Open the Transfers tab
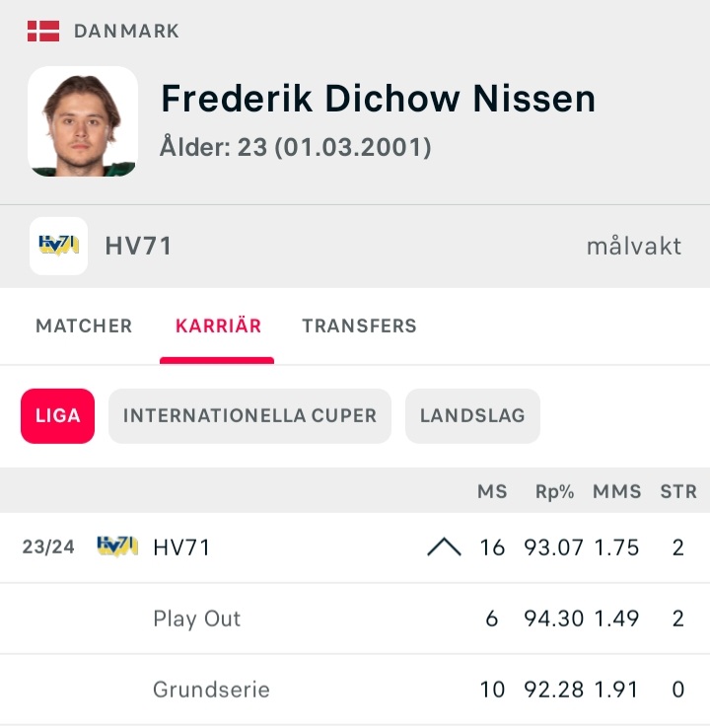Image resolution: width=710 pixels, height=728 pixels. (x=359, y=326)
